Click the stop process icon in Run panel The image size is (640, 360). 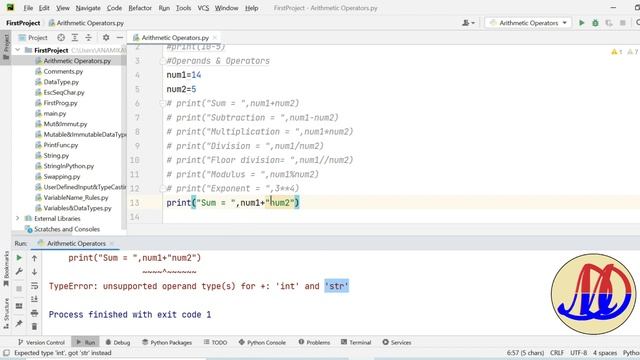click(x=19, y=289)
